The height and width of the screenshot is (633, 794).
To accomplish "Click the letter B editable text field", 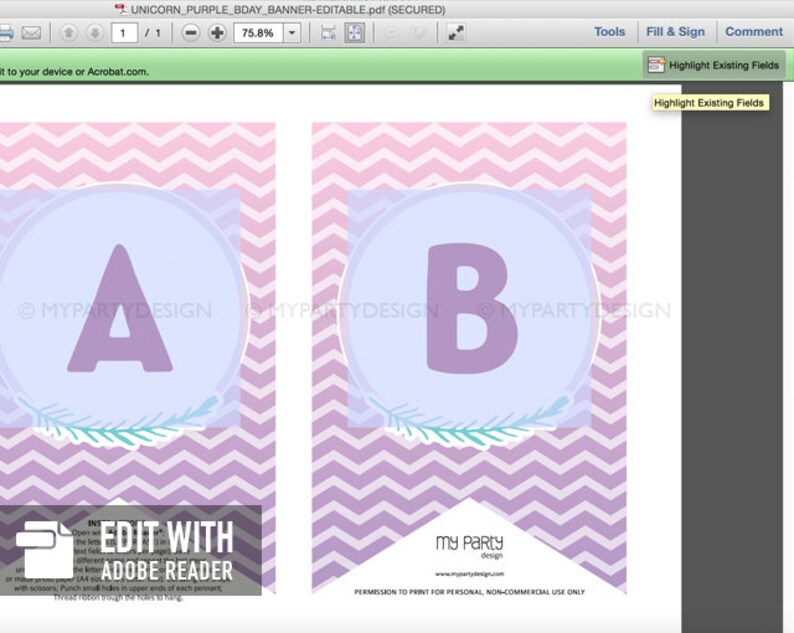I will (x=469, y=309).
